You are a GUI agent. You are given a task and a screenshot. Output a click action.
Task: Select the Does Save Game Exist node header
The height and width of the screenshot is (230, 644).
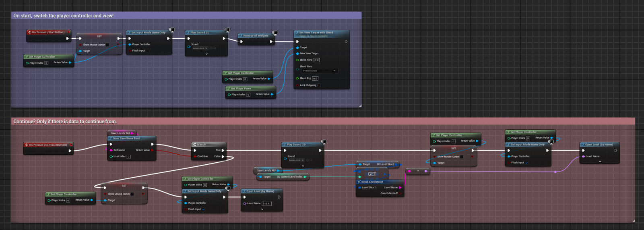[x=126, y=139]
